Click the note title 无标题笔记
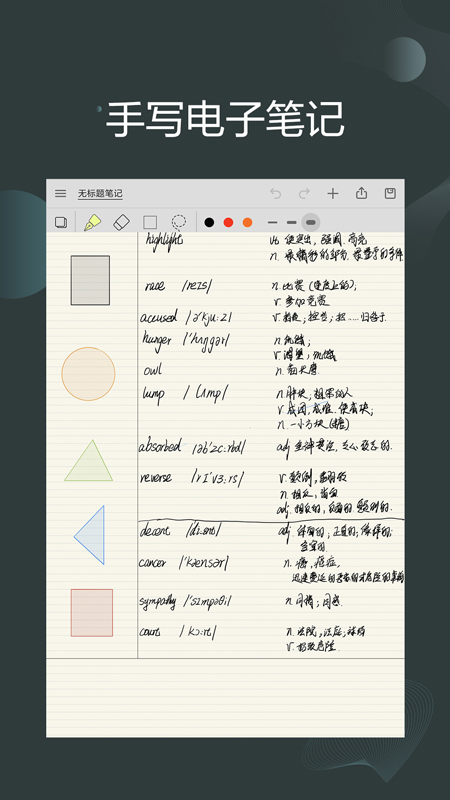The width and height of the screenshot is (450, 800). (100, 193)
